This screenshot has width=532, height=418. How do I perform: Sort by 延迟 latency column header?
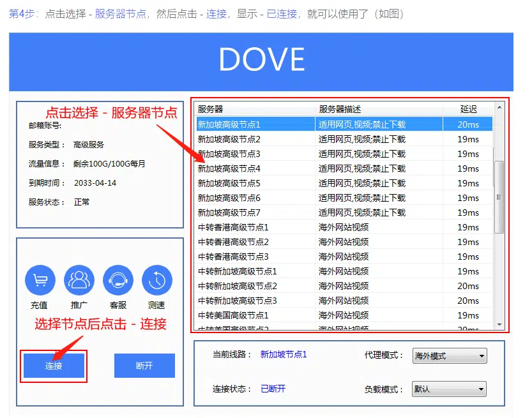[x=468, y=109]
